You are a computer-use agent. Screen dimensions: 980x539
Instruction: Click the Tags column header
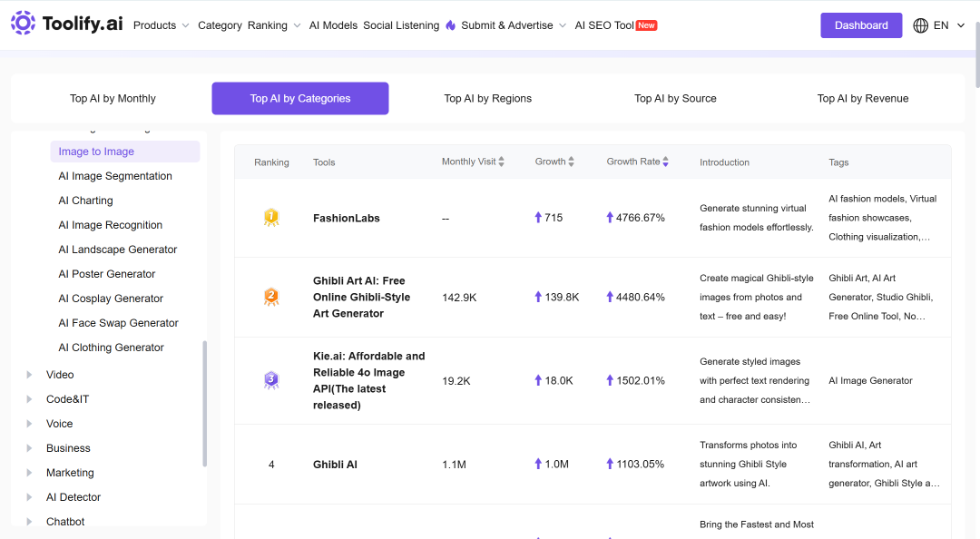coord(838,162)
